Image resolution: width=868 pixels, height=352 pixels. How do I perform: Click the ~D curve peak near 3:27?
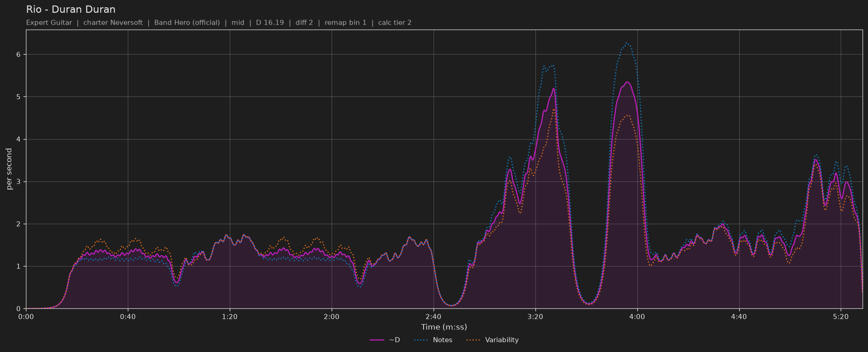(554, 89)
